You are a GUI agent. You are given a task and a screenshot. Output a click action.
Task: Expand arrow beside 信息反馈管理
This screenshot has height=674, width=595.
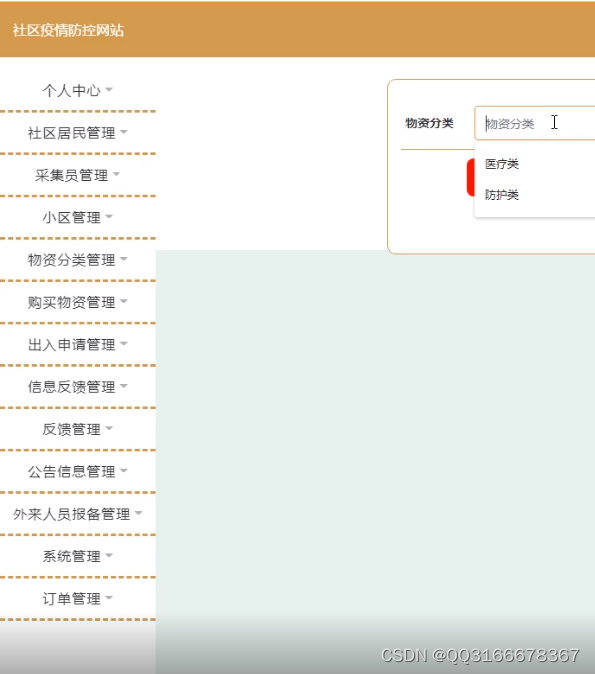click(124, 386)
